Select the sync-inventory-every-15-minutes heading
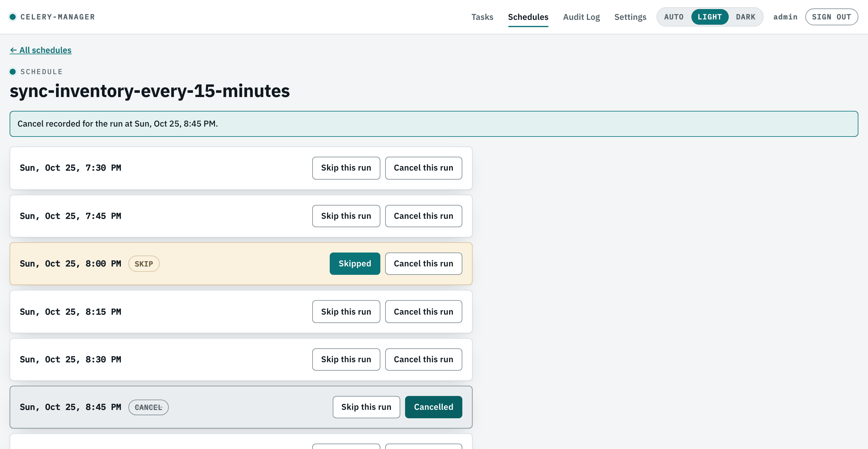 pos(149,91)
